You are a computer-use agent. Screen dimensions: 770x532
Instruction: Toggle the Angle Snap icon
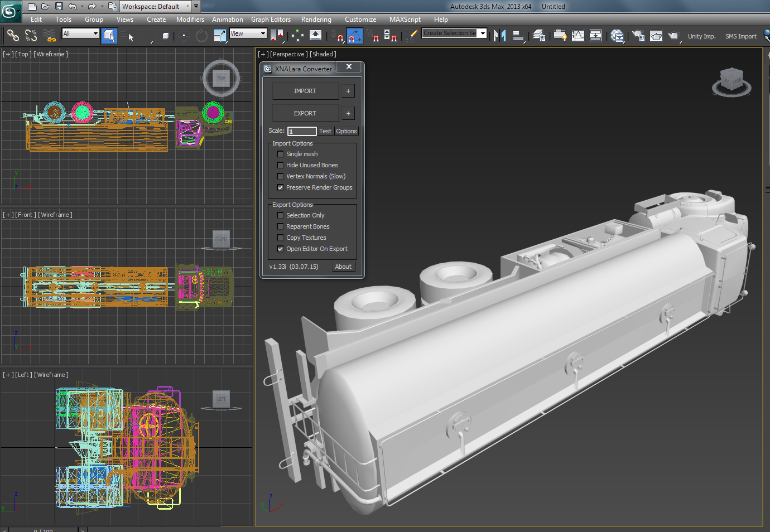point(355,36)
